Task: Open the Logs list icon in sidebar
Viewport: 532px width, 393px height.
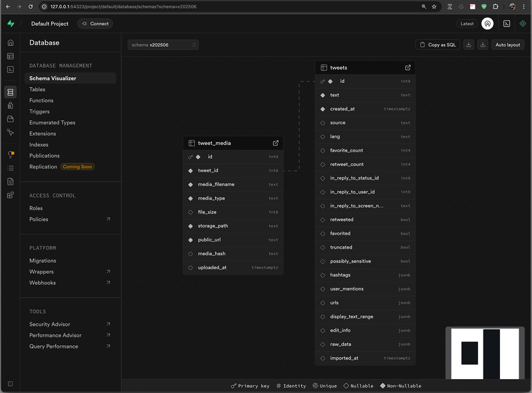Action: 11,168
